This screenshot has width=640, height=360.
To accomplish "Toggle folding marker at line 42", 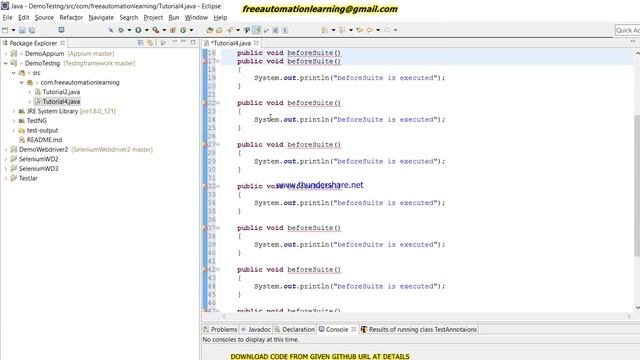I will point(218,269).
